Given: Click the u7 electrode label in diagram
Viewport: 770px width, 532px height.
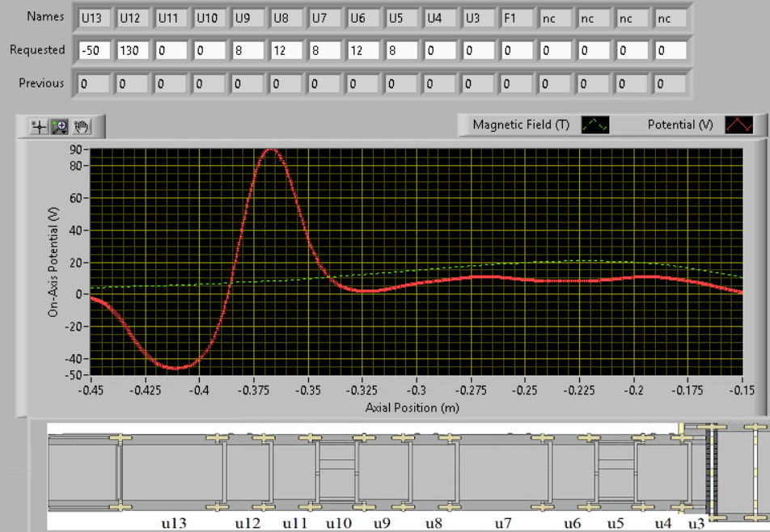Looking at the screenshot, I should click(x=503, y=523).
